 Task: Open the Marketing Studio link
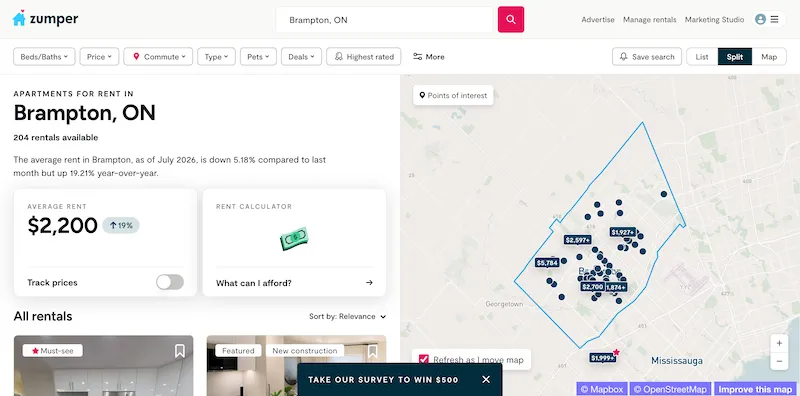(714, 19)
